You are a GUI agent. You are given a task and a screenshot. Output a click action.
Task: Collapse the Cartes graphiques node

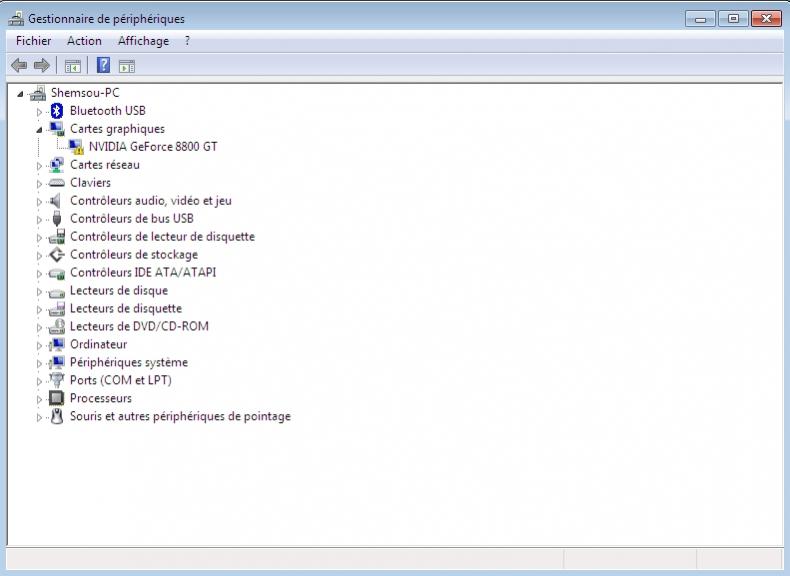(x=39, y=130)
